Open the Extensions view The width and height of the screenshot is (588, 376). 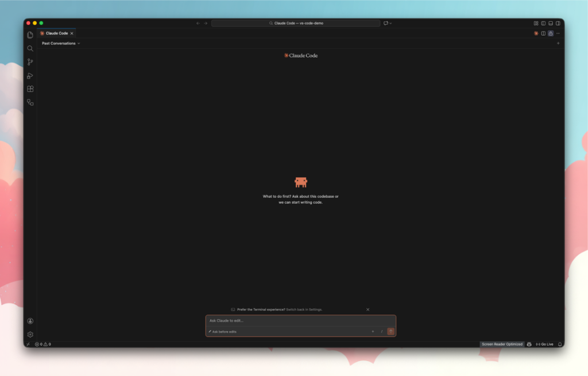29,89
